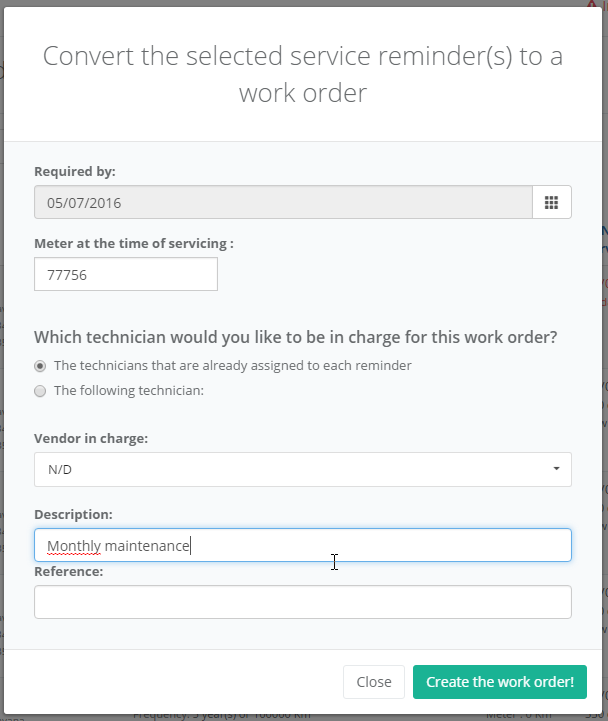
Task: Click into the Description text field
Action: [x=303, y=545]
